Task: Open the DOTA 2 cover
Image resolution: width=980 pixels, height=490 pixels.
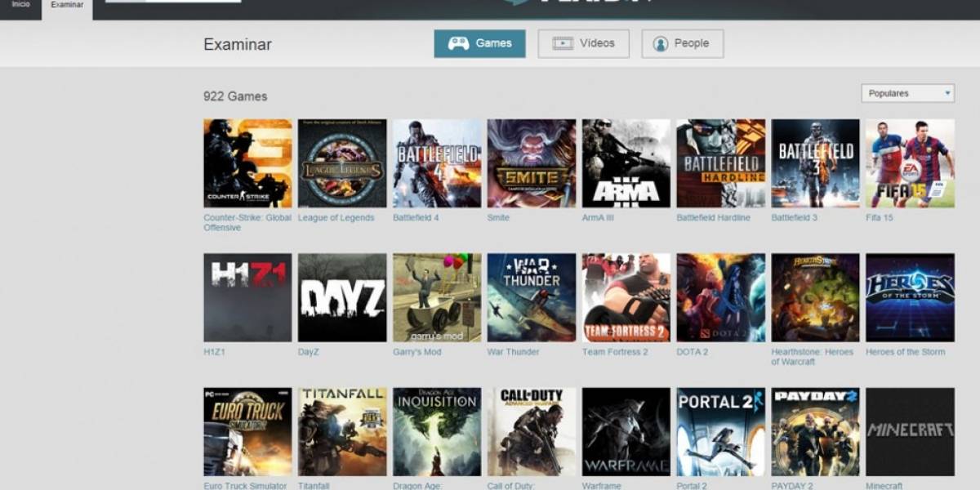Action: point(721,297)
